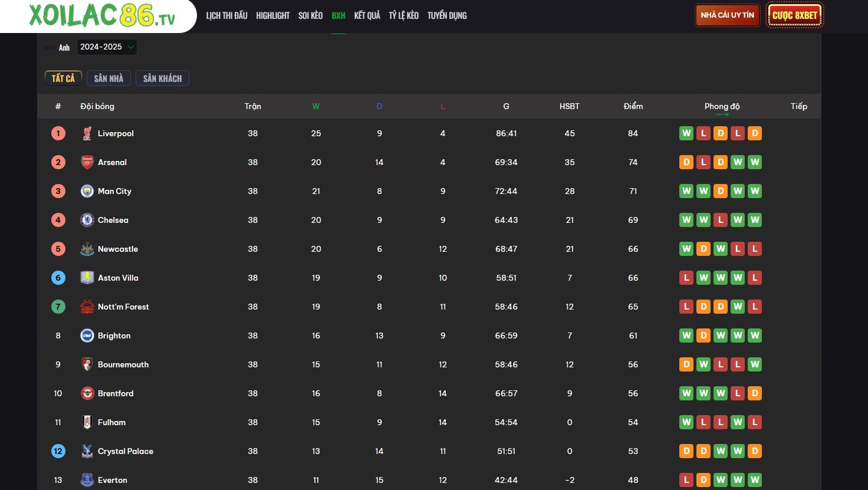Click Arsenal's 69:34 goals value
The image size is (868, 490).
(506, 162)
